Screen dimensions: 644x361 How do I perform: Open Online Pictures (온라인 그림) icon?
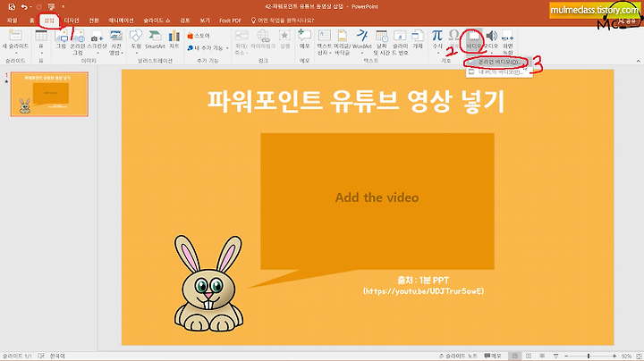click(78, 36)
